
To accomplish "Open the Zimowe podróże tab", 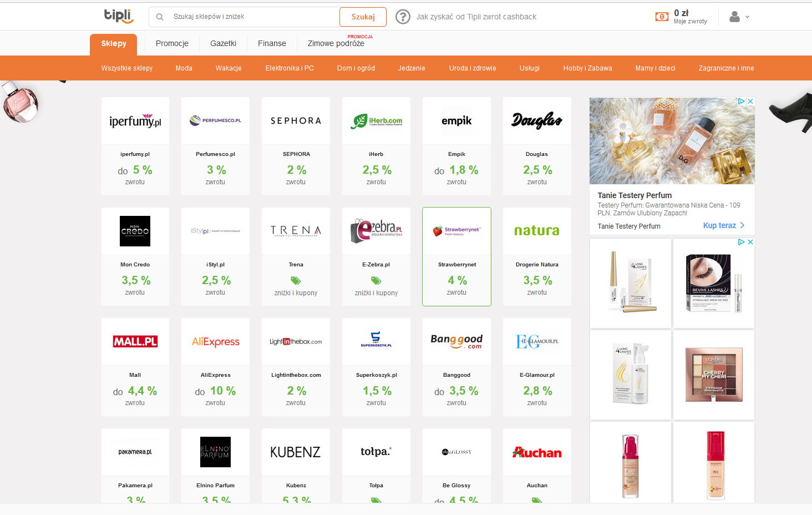I will coord(336,43).
